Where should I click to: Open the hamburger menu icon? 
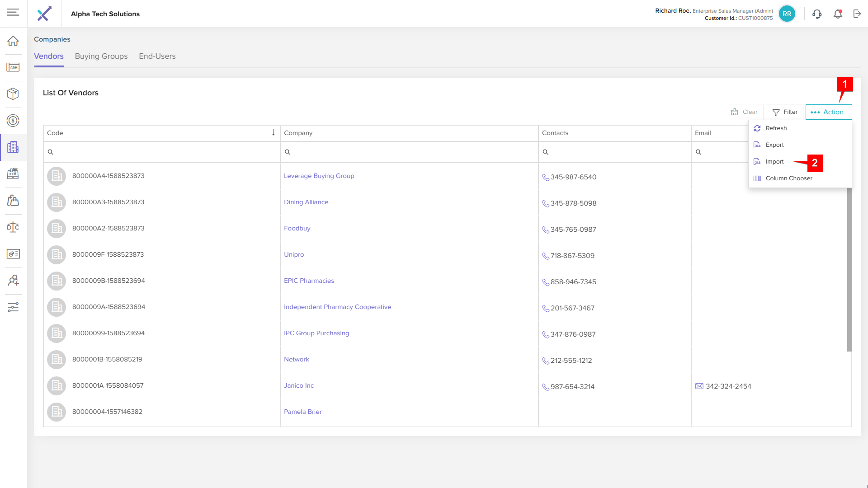coord(13,12)
